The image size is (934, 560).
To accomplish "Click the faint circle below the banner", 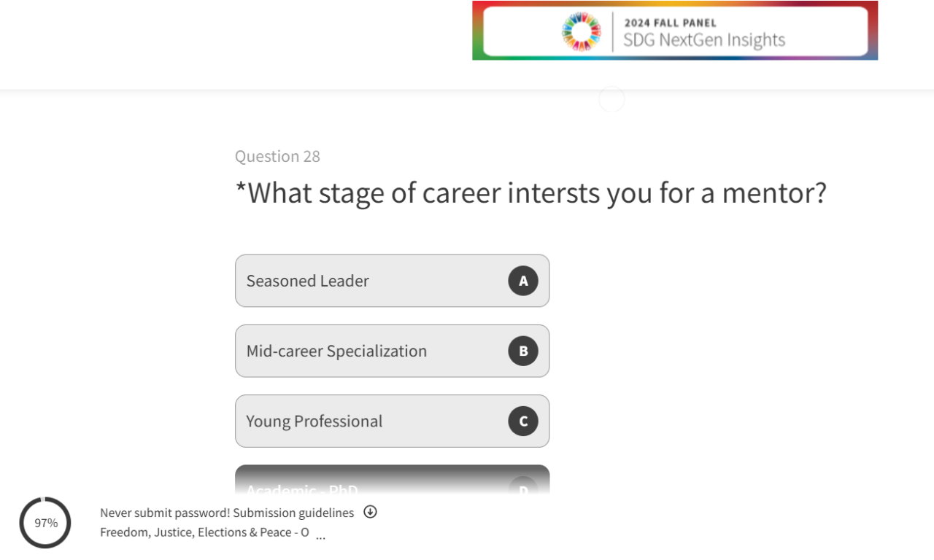I will coord(611,99).
